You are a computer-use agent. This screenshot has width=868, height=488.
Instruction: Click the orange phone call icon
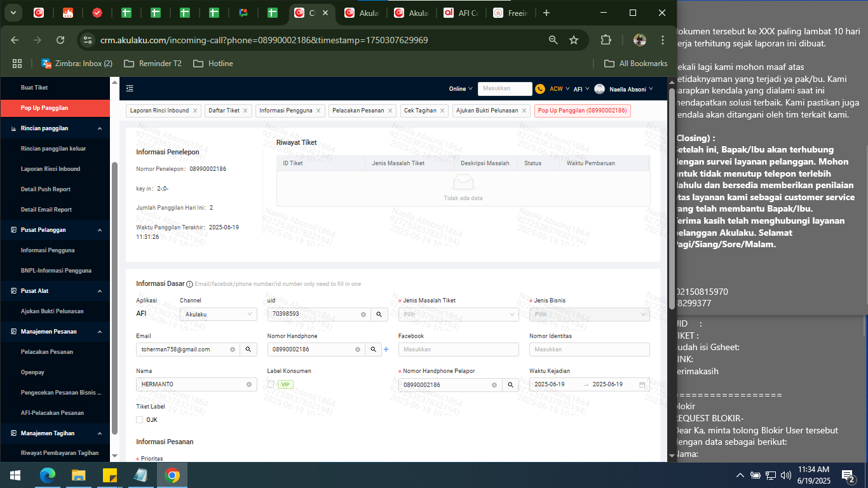coord(540,89)
